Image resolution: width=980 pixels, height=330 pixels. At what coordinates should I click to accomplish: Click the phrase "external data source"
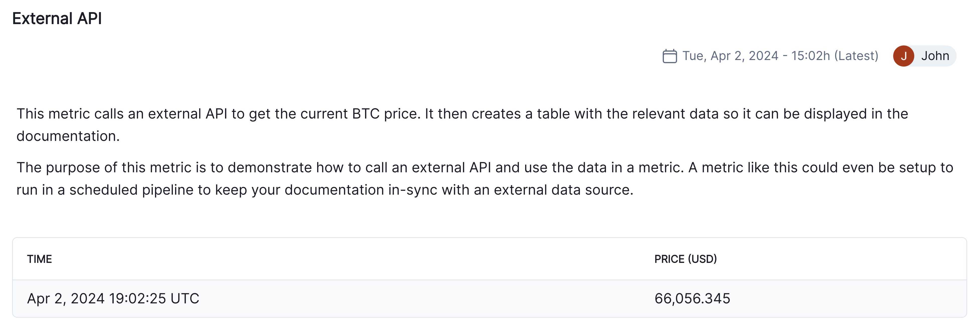[563, 190]
